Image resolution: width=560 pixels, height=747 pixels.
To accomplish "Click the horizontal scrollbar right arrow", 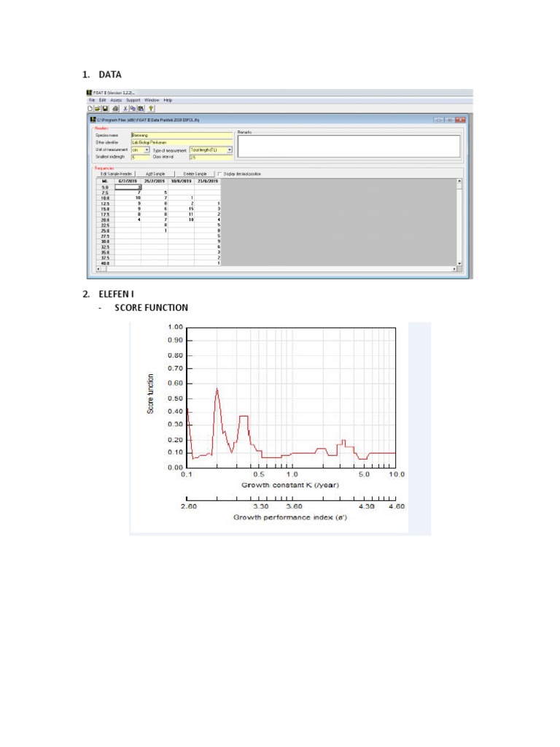I will [x=454, y=269].
